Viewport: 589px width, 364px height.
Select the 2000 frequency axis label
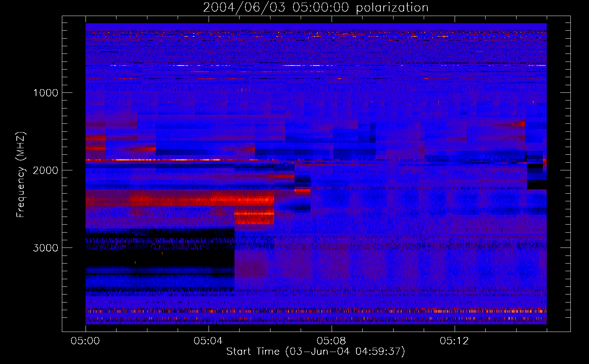click(46, 170)
